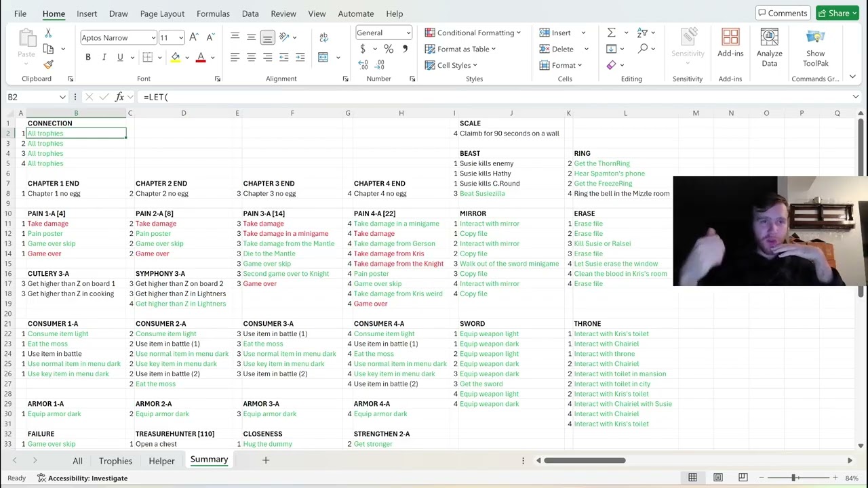Switch to the Formulas ribbon tab
The width and height of the screenshot is (868, 488).
[213, 14]
